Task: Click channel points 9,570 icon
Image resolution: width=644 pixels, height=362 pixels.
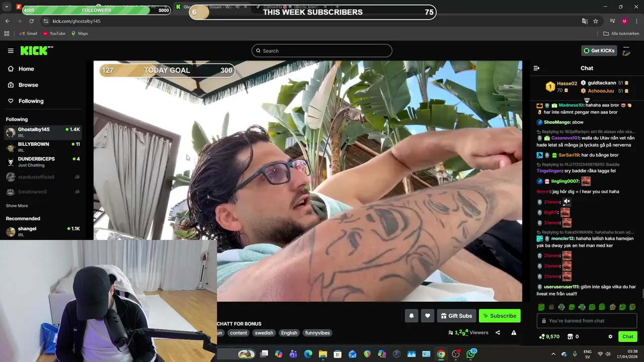Action: [541, 336]
